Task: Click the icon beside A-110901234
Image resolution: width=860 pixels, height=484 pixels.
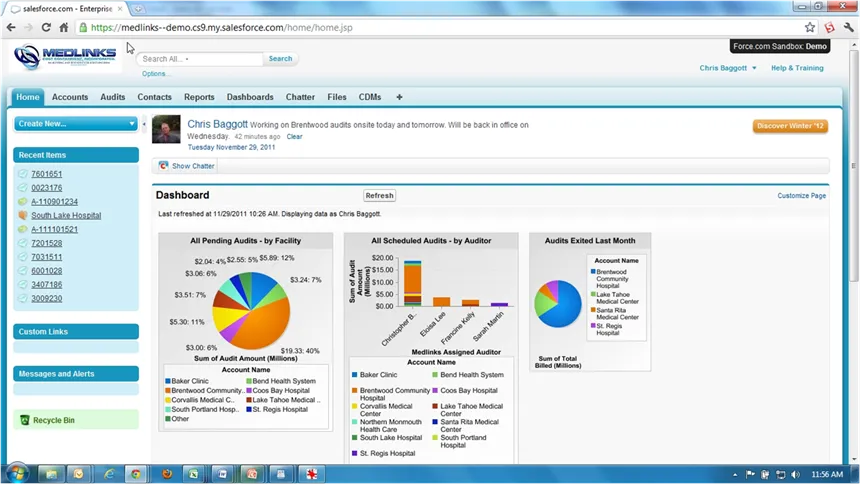Action: coord(22,201)
